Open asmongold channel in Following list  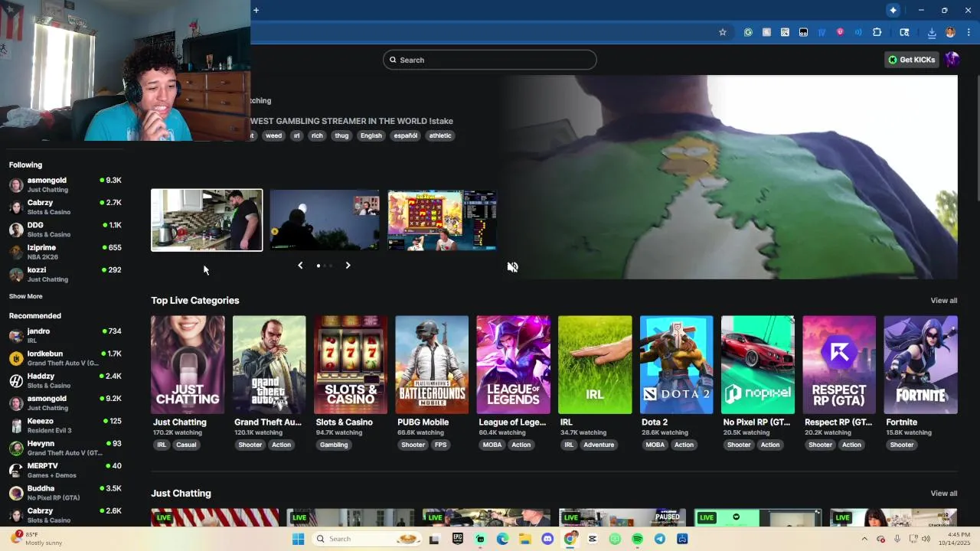coord(65,184)
